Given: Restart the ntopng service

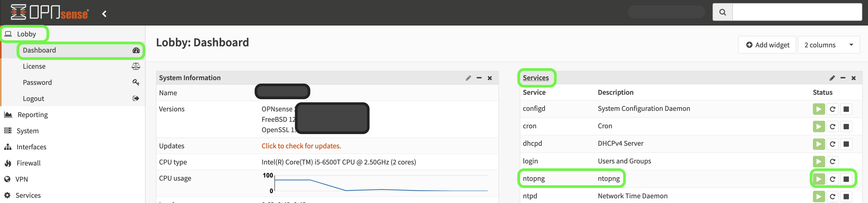Looking at the screenshot, I should 832,179.
